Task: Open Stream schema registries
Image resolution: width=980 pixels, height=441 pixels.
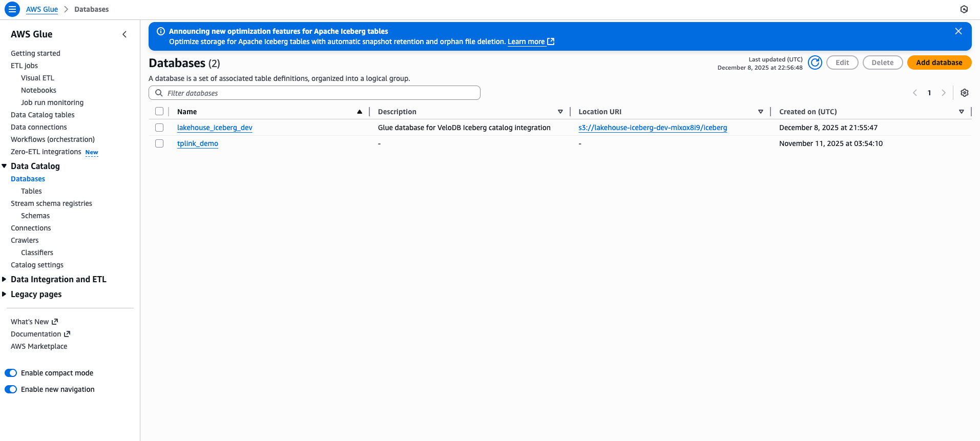Action: coord(51,203)
